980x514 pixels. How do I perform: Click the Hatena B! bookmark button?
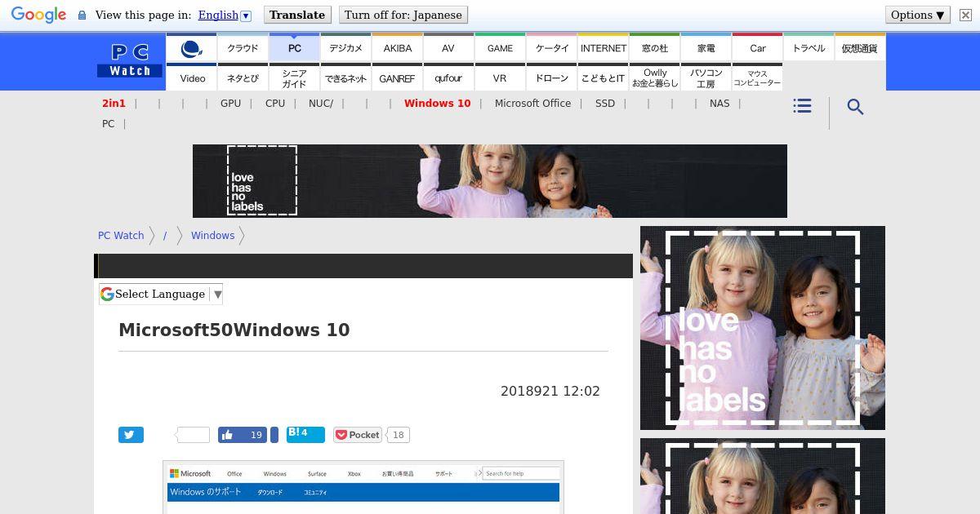point(305,434)
